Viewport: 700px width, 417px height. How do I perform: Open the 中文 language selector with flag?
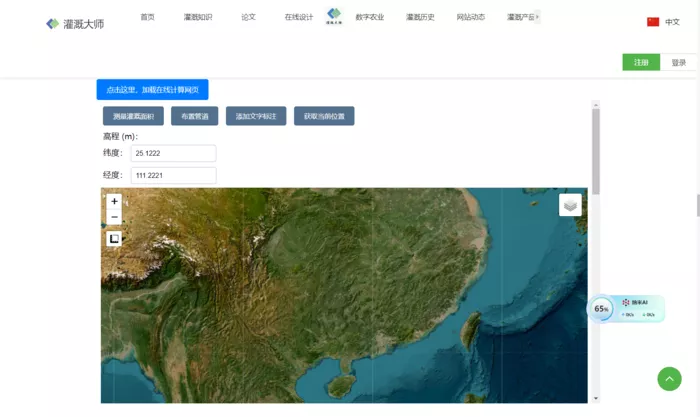pyautogui.click(x=663, y=22)
